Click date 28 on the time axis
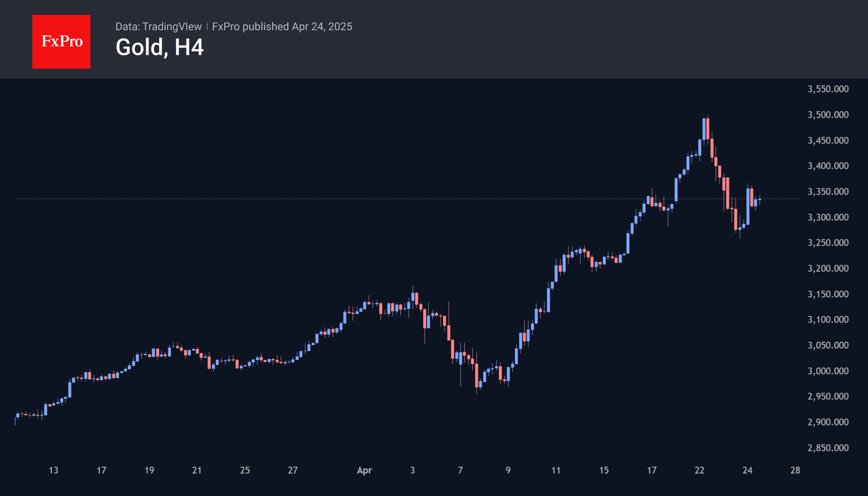This screenshot has width=868, height=496. [795, 470]
